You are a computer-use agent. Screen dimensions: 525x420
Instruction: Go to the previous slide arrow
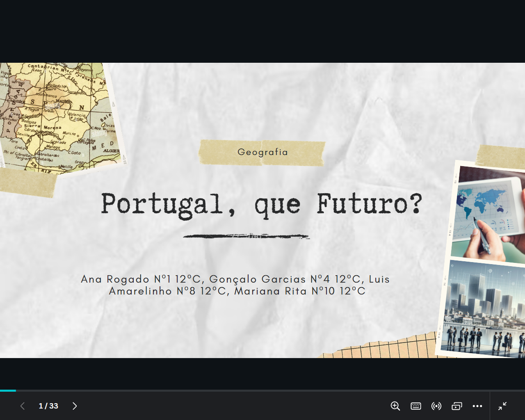tap(23, 406)
